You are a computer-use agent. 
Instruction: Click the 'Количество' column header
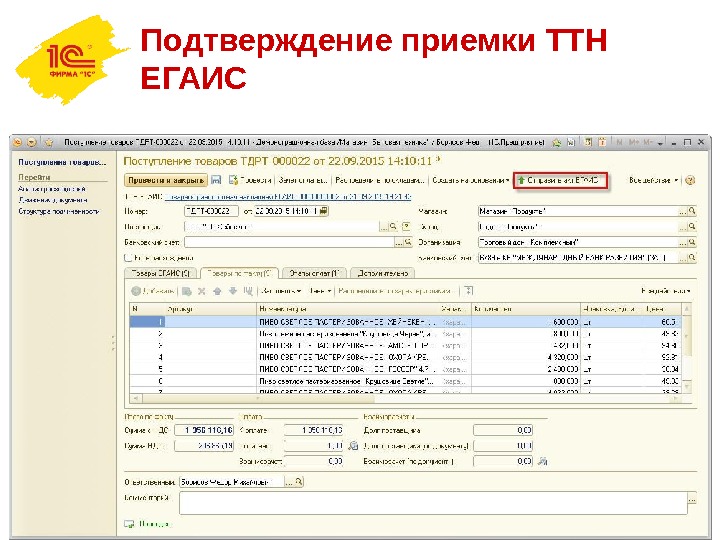526,309
